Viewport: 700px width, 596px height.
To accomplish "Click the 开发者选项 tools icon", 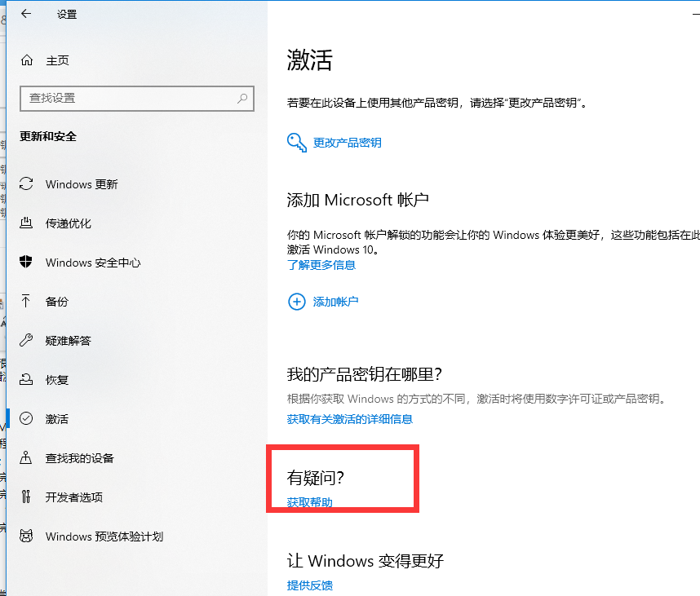I will (x=26, y=497).
